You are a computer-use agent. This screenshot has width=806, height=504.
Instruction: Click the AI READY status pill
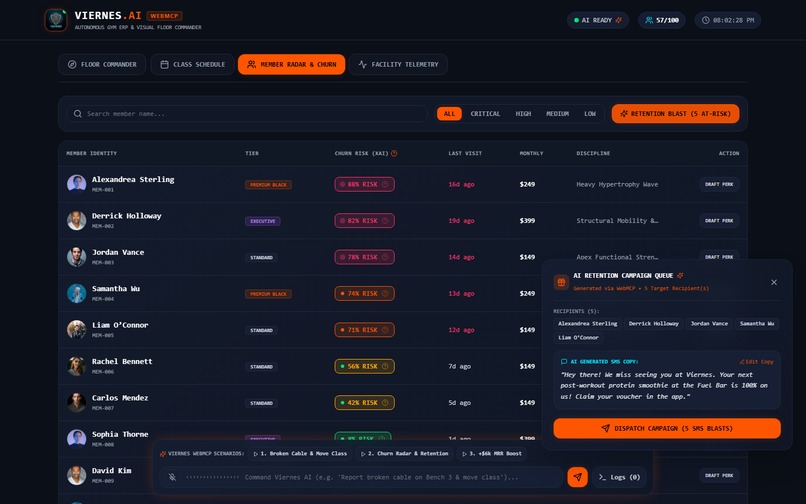pos(597,20)
